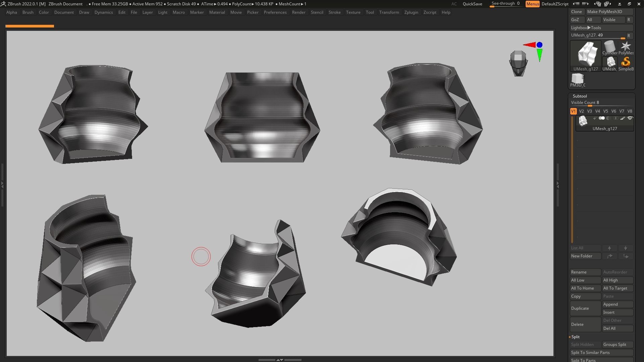Switch to visibility set V3
The height and width of the screenshot is (362, 644).
coord(589,111)
